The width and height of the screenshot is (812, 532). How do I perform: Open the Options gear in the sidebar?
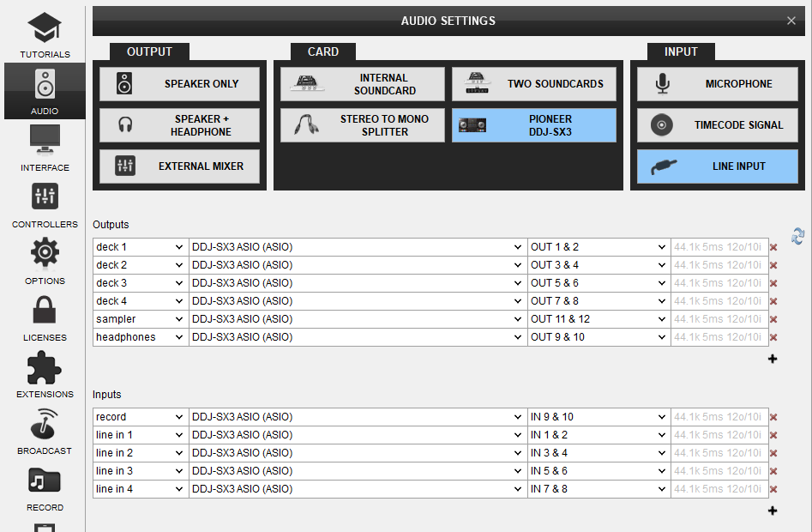tap(45, 261)
